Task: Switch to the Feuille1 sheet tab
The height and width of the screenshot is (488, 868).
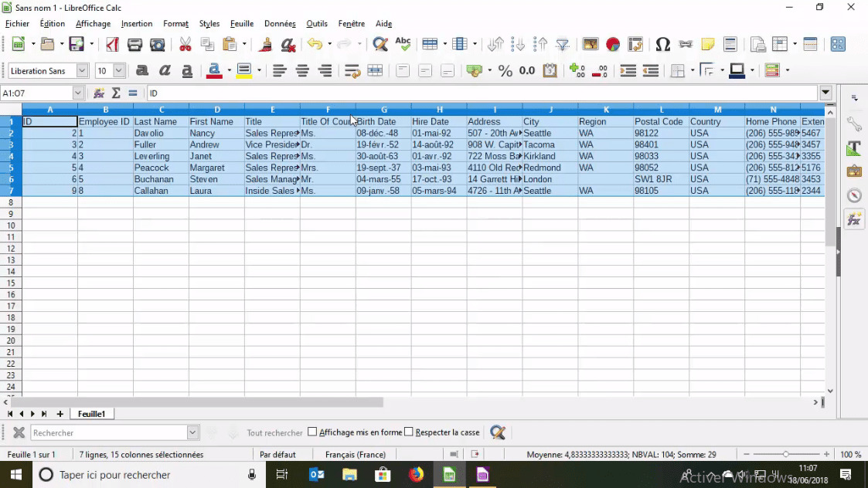Action: click(x=91, y=414)
